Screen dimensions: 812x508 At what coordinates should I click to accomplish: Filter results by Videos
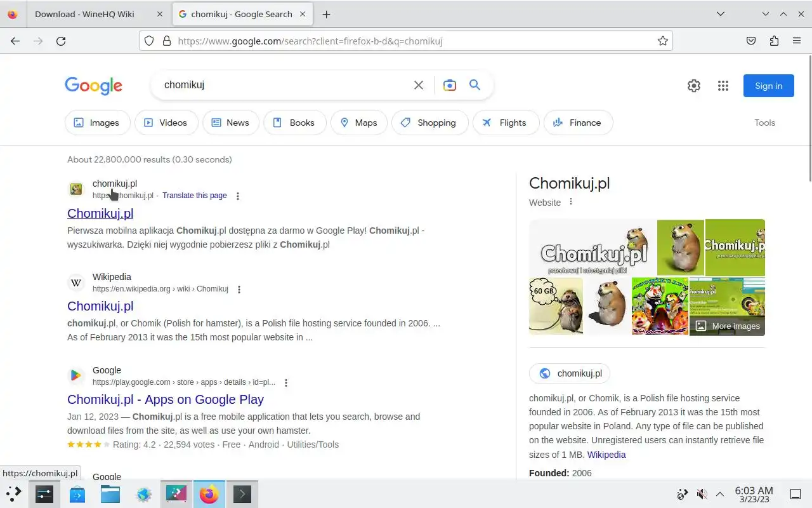(x=166, y=123)
